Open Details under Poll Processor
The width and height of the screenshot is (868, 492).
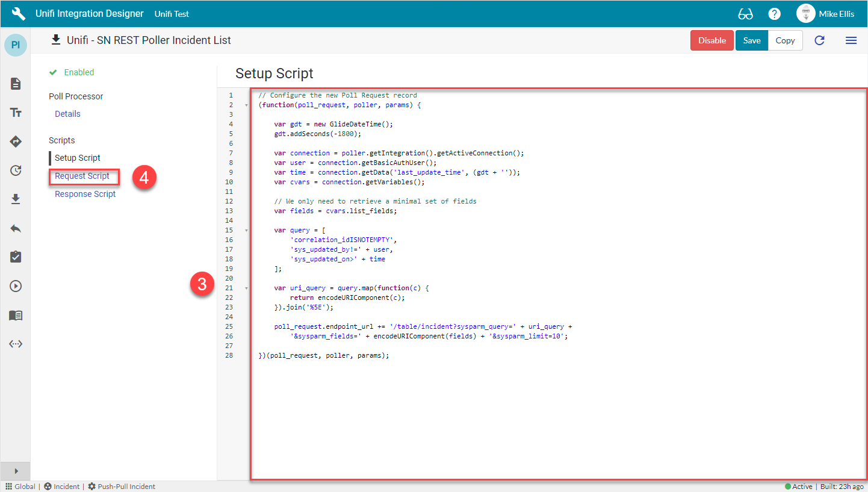67,113
